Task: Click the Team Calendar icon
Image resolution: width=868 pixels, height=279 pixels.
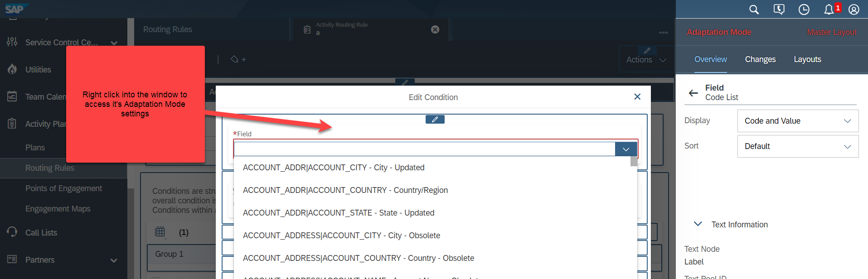Action: (12, 96)
